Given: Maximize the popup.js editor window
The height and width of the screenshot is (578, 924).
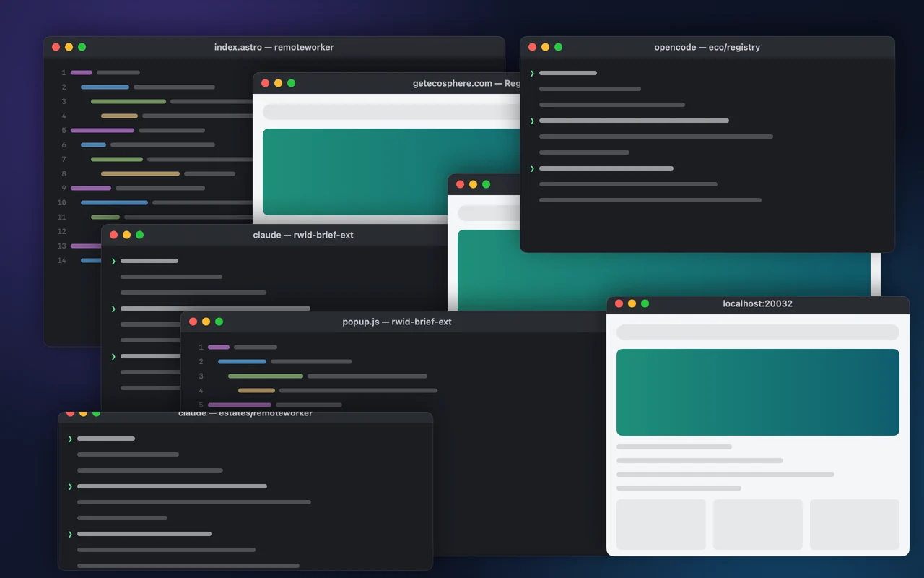Looking at the screenshot, I should pyautogui.click(x=219, y=322).
